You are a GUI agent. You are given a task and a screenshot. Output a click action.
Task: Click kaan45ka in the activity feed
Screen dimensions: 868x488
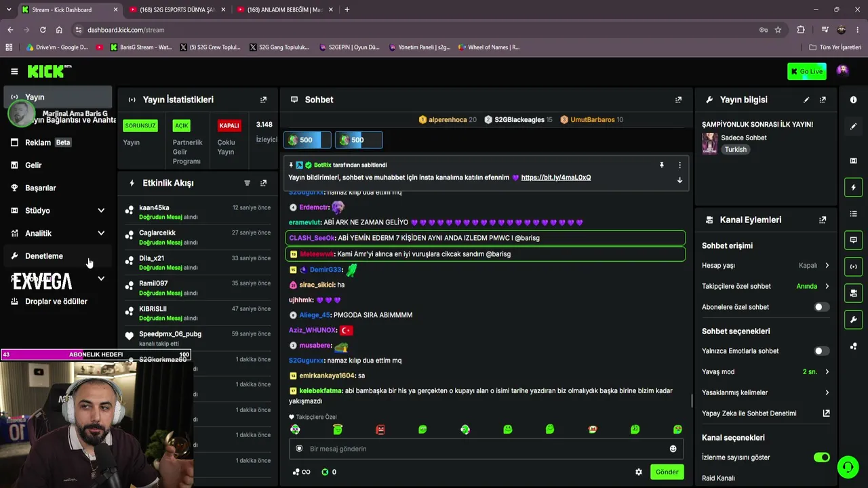pyautogui.click(x=154, y=208)
